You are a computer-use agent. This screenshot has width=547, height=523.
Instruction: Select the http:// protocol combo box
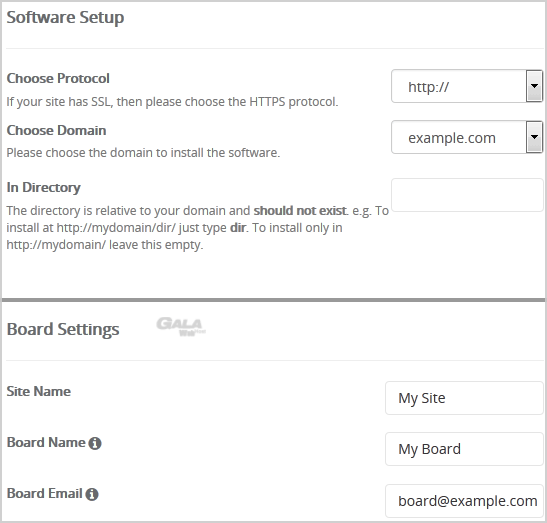click(467, 86)
